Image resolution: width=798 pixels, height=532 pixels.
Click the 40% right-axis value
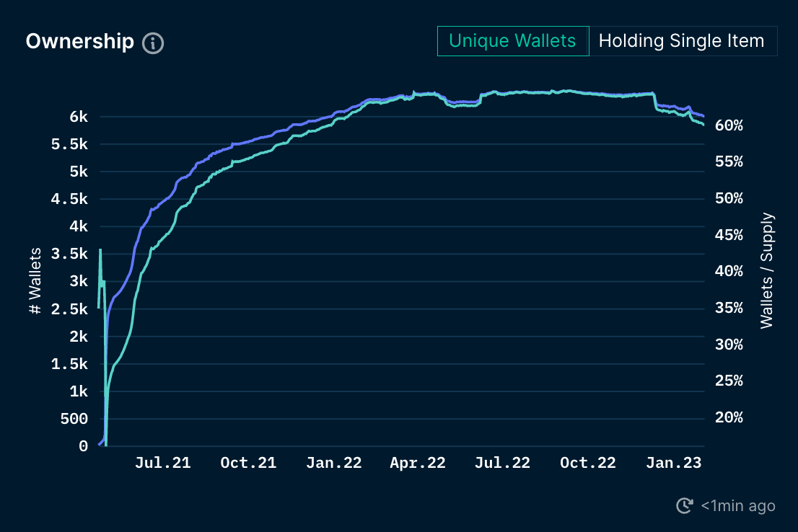pos(729,271)
